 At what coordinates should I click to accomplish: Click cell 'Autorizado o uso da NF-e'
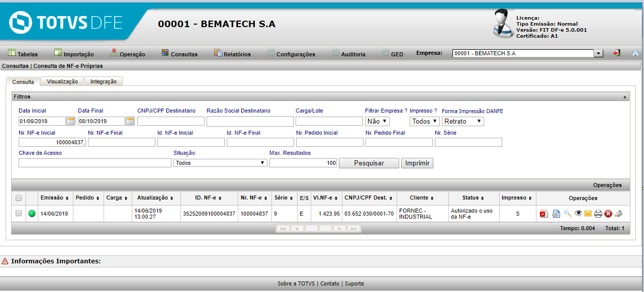tap(473, 214)
